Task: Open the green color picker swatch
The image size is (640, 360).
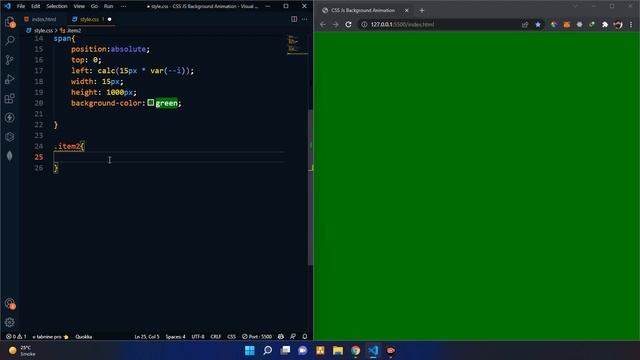Action: [x=151, y=102]
